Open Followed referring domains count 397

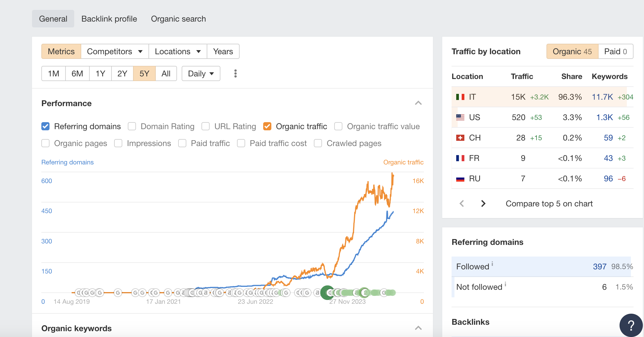coord(600,266)
